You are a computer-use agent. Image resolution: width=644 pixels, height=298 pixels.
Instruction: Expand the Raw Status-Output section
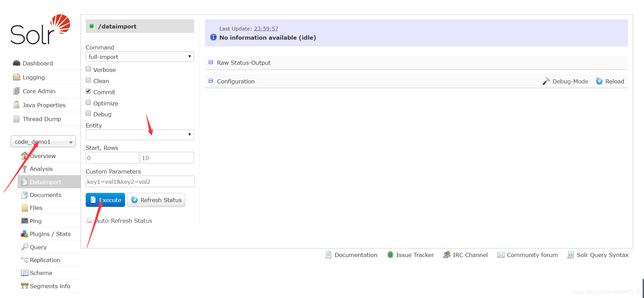pos(416,63)
